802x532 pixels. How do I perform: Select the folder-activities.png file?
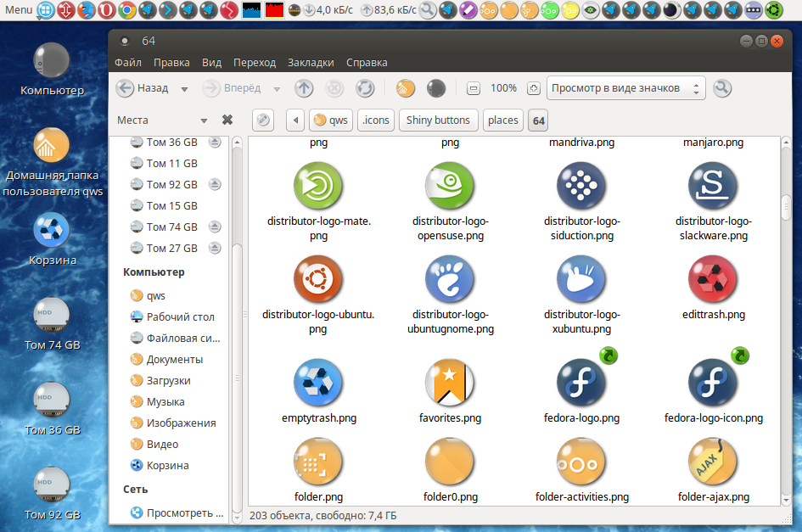coord(581,470)
